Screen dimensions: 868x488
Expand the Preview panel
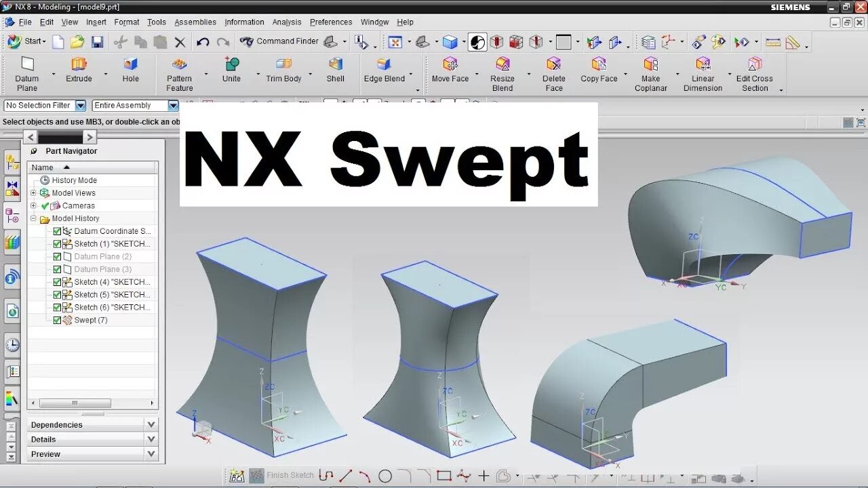coord(151,454)
